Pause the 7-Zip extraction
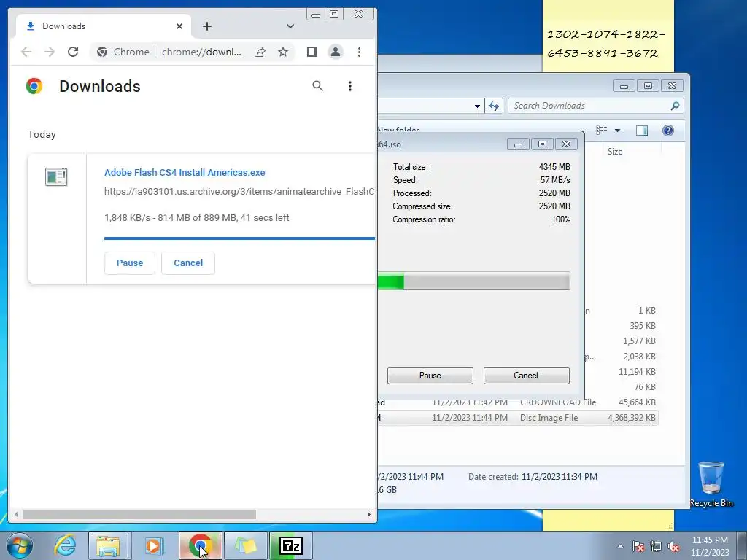This screenshot has height=560, width=747. pyautogui.click(x=430, y=376)
